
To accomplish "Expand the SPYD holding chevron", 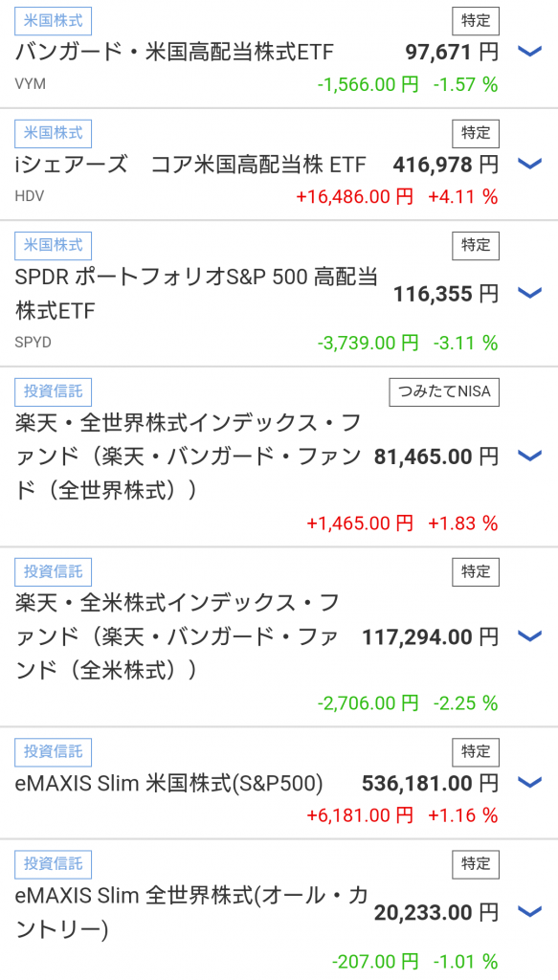I will pos(529,293).
